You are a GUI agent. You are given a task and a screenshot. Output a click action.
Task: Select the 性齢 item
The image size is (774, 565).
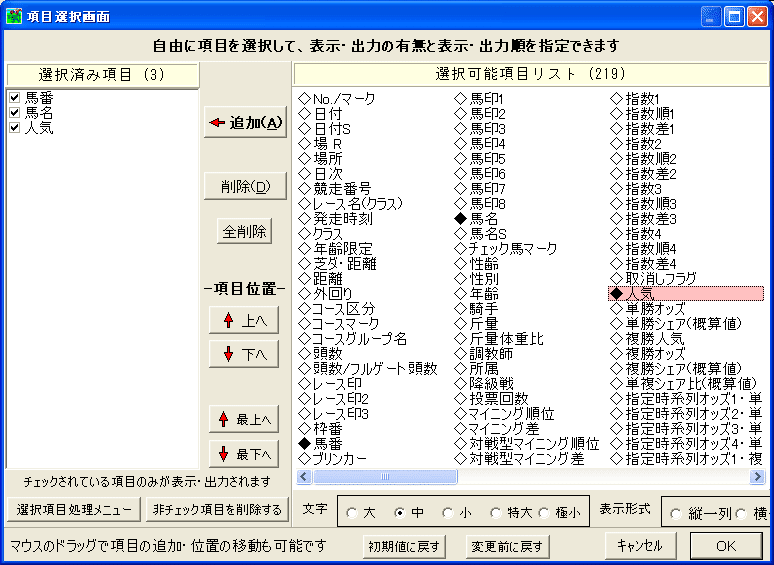point(476,264)
